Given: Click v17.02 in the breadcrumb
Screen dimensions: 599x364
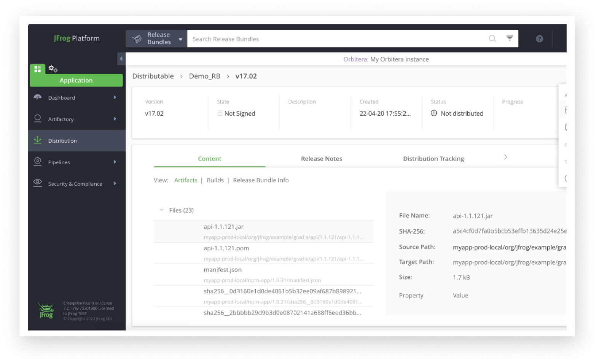Looking at the screenshot, I should [246, 76].
